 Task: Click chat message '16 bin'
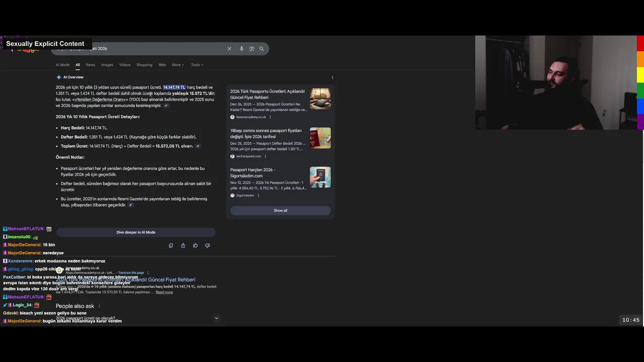click(x=49, y=245)
